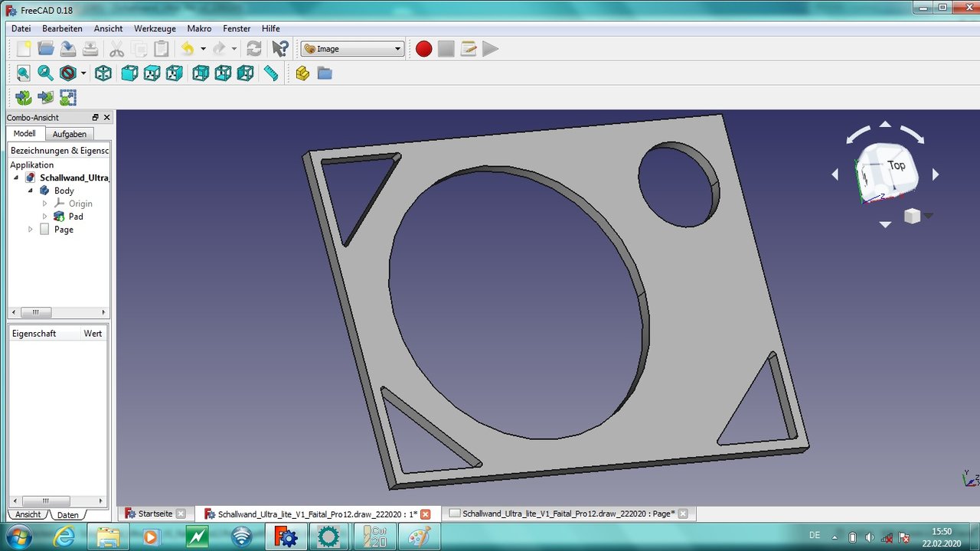Expand the Page item in model tree
The width and height of the screenshot is (980, 551).
tap(31, 230)
